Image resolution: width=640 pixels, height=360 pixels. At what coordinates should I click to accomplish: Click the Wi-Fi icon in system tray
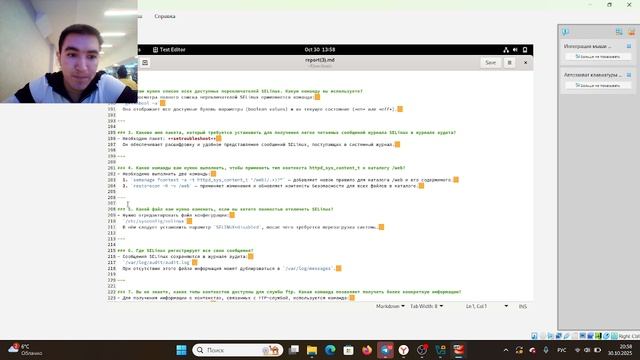577,350
